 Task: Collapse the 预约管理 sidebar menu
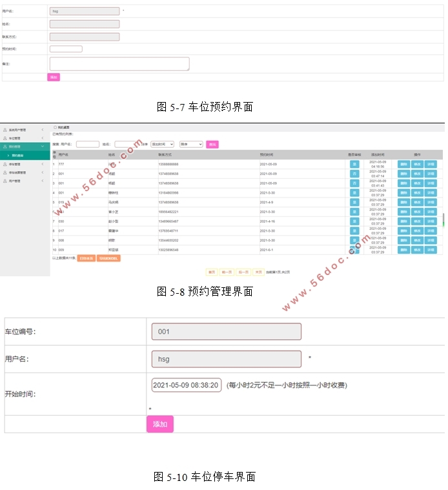click(x=24, y=147)
